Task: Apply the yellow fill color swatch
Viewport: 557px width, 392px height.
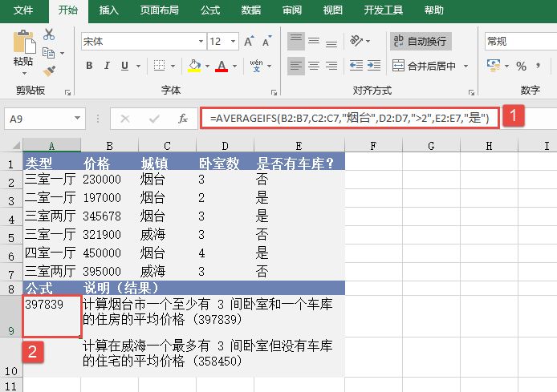Action: point(193,66)
